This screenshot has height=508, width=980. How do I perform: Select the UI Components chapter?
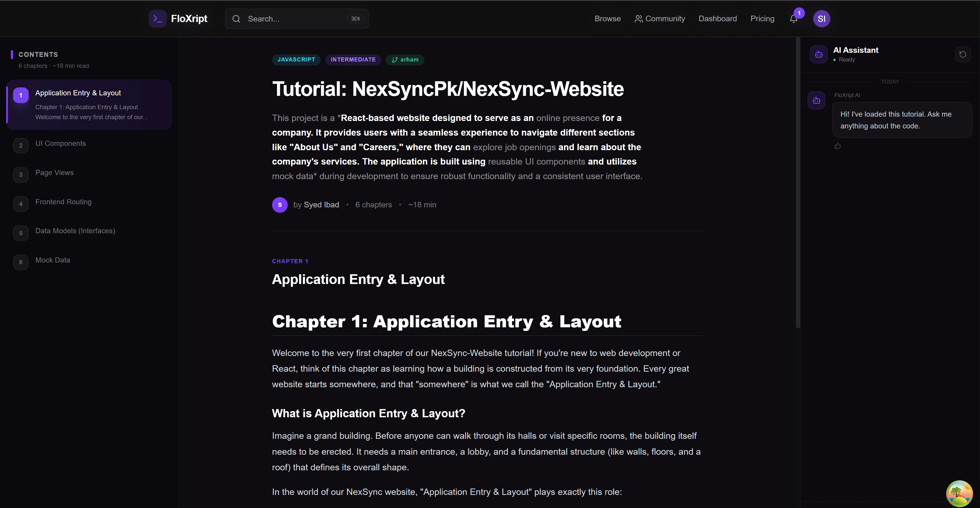60,143
